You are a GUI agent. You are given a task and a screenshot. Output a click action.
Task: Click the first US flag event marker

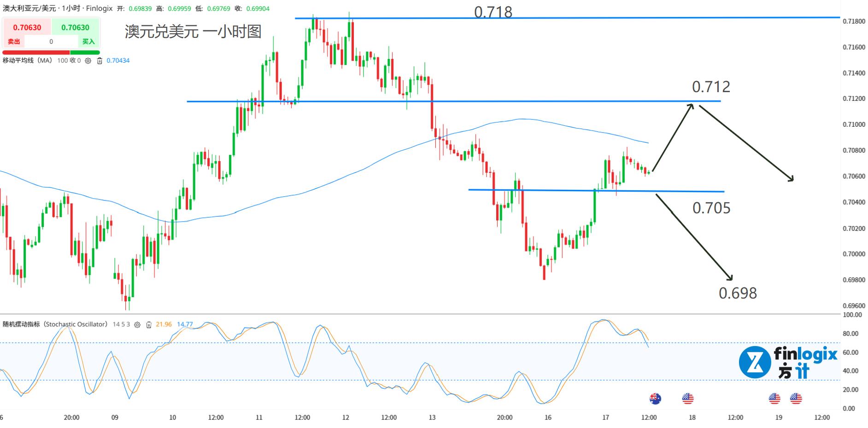[x=687, y=399]
